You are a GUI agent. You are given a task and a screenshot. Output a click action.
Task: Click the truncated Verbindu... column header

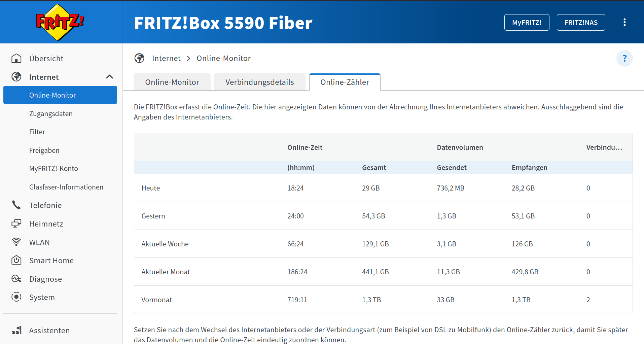[604, 147]
